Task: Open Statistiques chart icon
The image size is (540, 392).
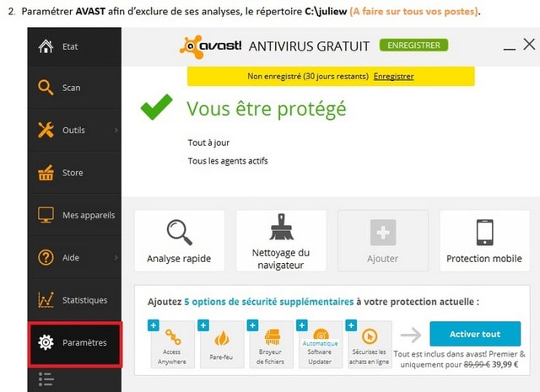Action: click(x=46, y=300)
